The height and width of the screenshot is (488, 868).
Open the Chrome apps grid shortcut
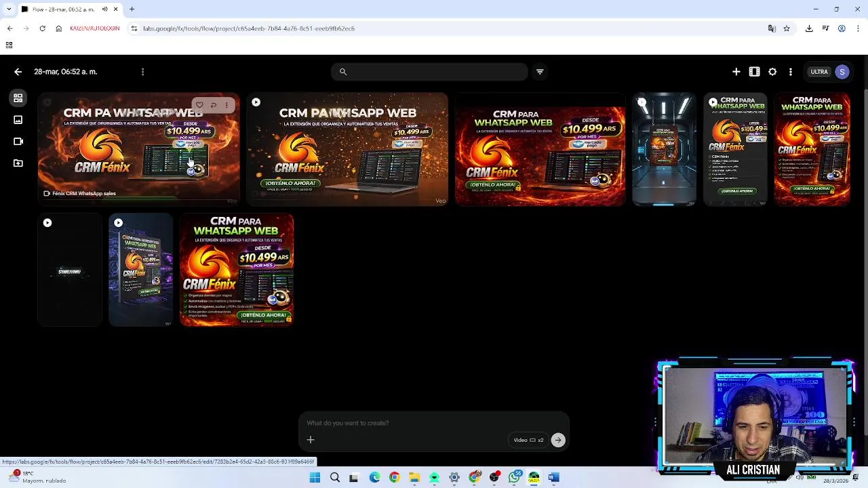click(9, 45)
